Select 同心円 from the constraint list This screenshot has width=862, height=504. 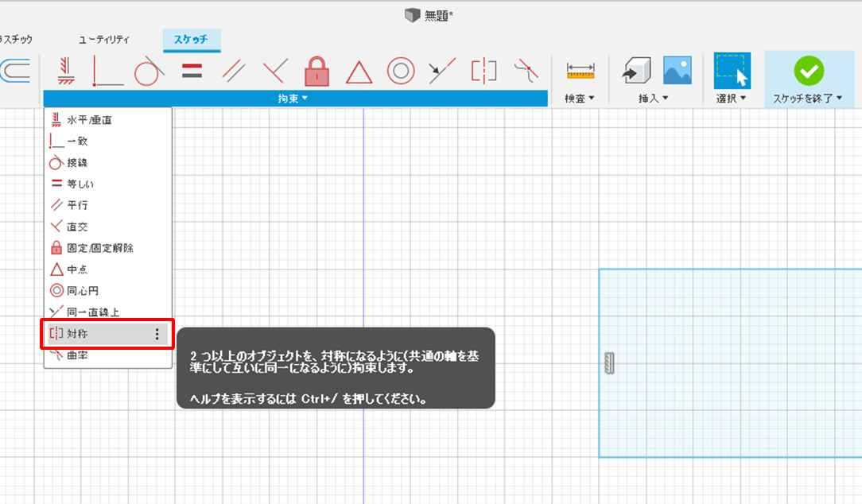point(82,291)
